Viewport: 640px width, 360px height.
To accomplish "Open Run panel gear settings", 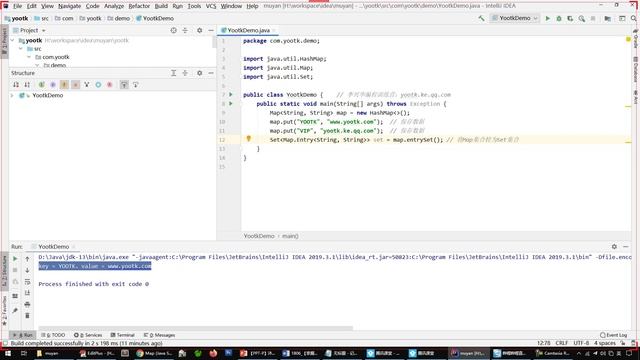I will pyautogui.click(x=614, y=247).
